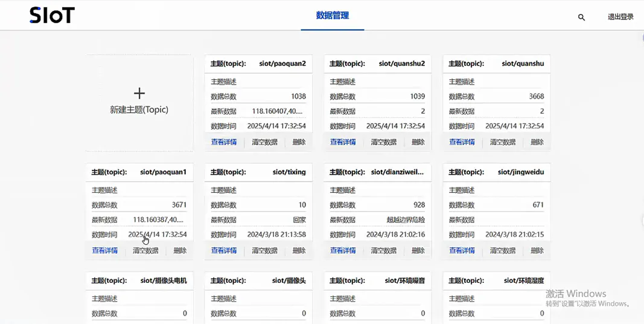Clear data of siot/quanshu
The height and width of the screenshot is (324, 644).
(502, 142)
